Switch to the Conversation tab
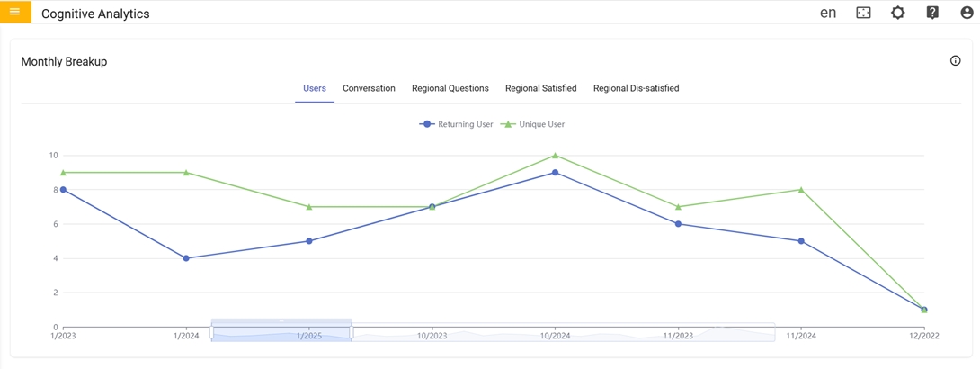980x369 pixels. pos(369,88)
